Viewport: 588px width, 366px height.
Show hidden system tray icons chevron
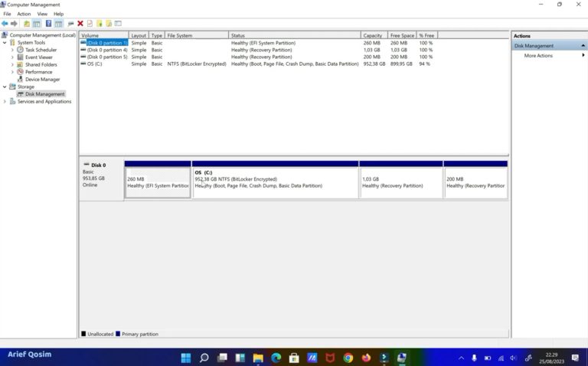point(461,358)
